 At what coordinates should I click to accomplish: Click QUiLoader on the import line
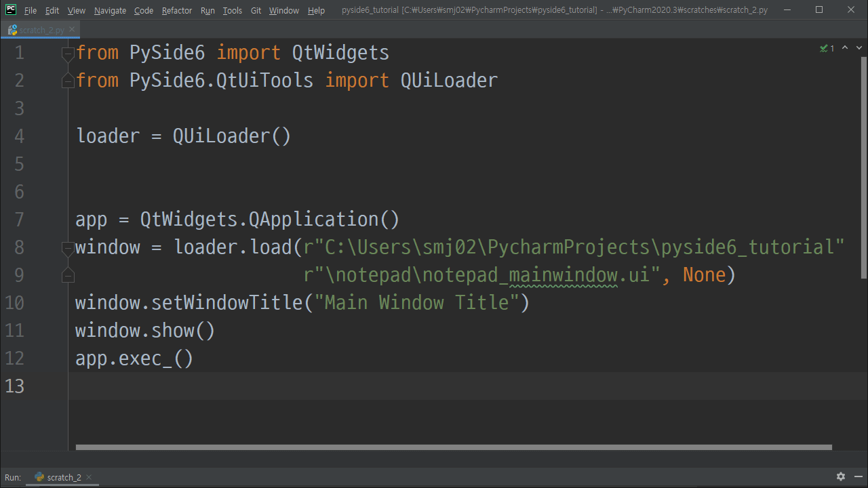(x=449, y=81)
